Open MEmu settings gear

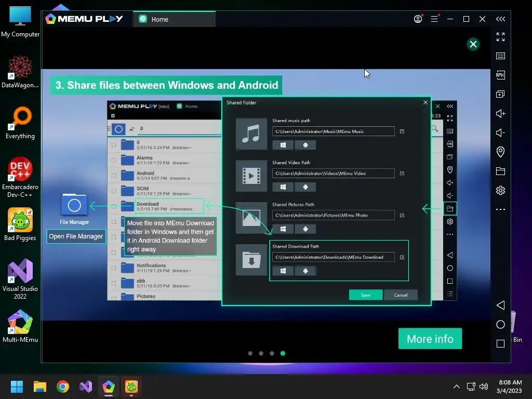[x=500, y=190]
